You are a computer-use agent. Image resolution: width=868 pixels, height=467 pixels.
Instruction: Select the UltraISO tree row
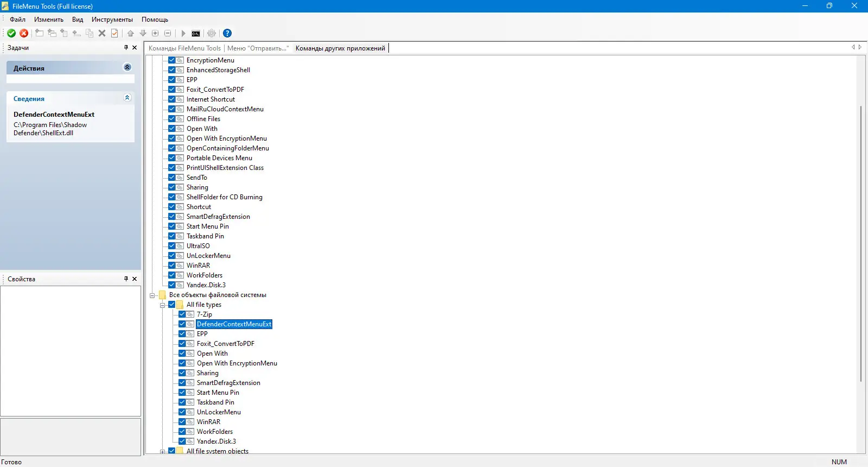(198, 246)
